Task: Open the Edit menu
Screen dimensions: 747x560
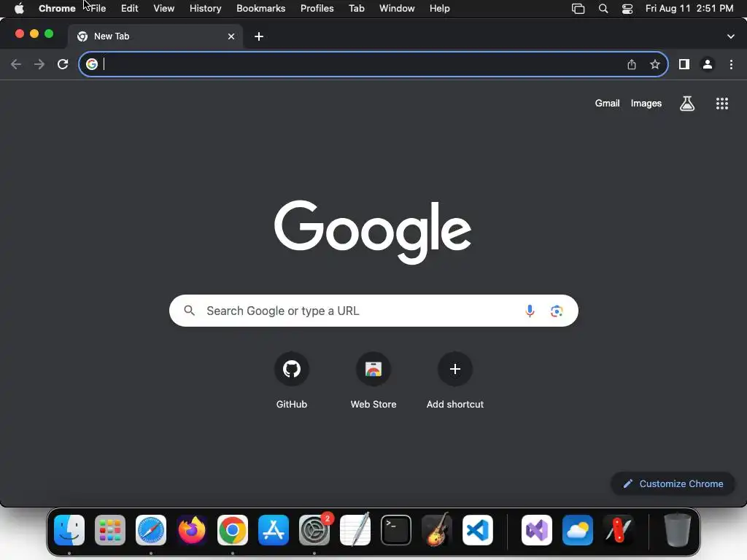Action: tap(130, 9)
